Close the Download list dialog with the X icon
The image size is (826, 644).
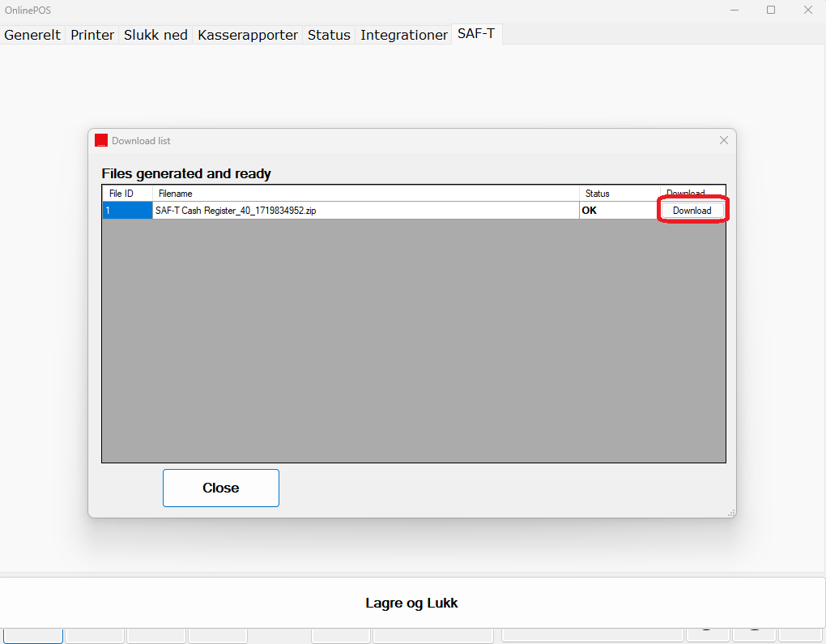click(724, 140)
